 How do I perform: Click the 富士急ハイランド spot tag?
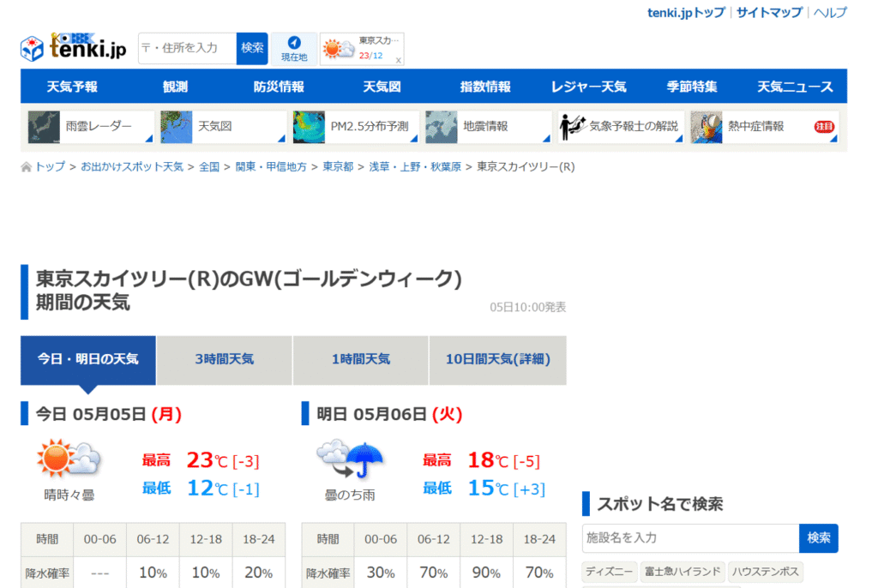(x=683, y=572)
